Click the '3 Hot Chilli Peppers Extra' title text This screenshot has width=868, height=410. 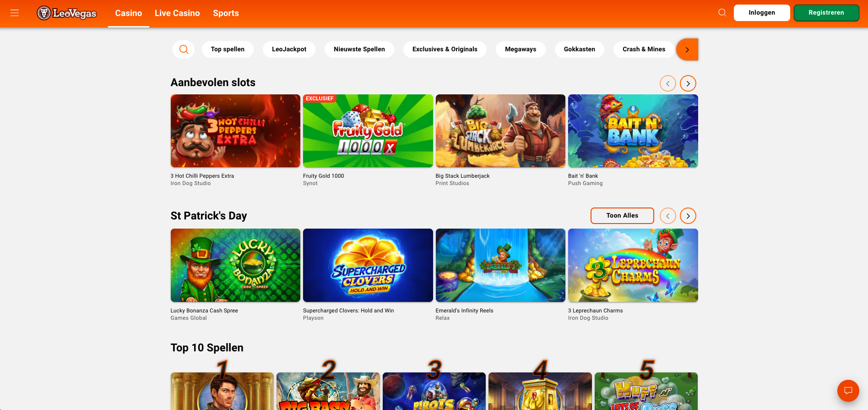(x=202, y=176)
